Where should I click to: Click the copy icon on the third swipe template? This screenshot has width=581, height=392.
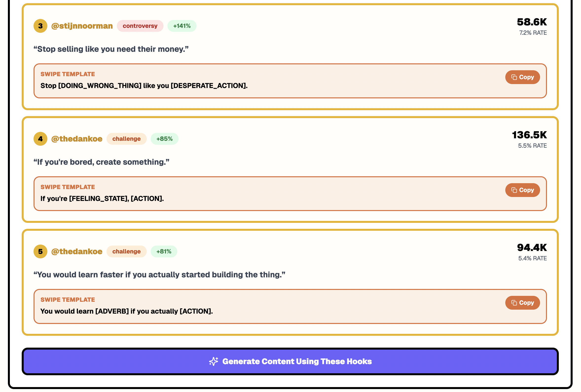click(515, 303)
